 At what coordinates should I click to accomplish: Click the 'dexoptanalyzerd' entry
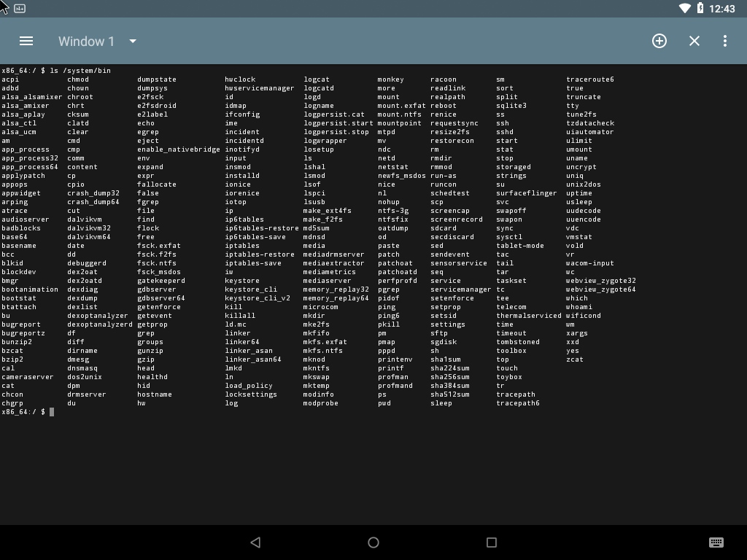(100, 324)
